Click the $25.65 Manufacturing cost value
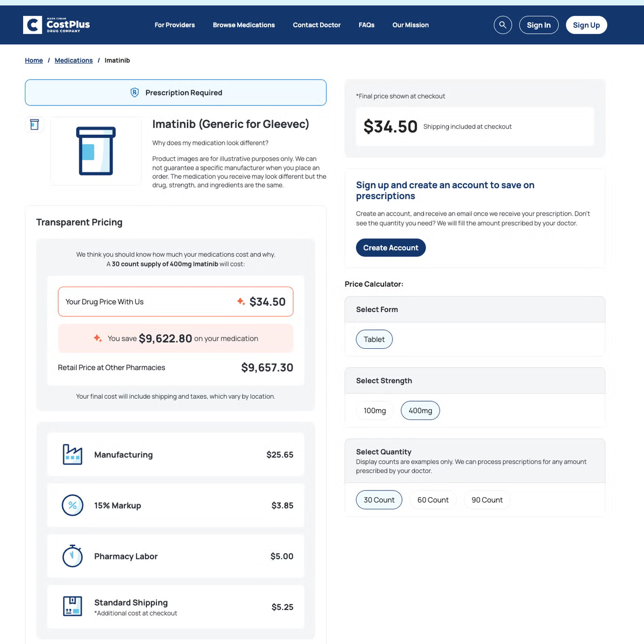This screenshot has height=644, width=644. pos(280,455)
